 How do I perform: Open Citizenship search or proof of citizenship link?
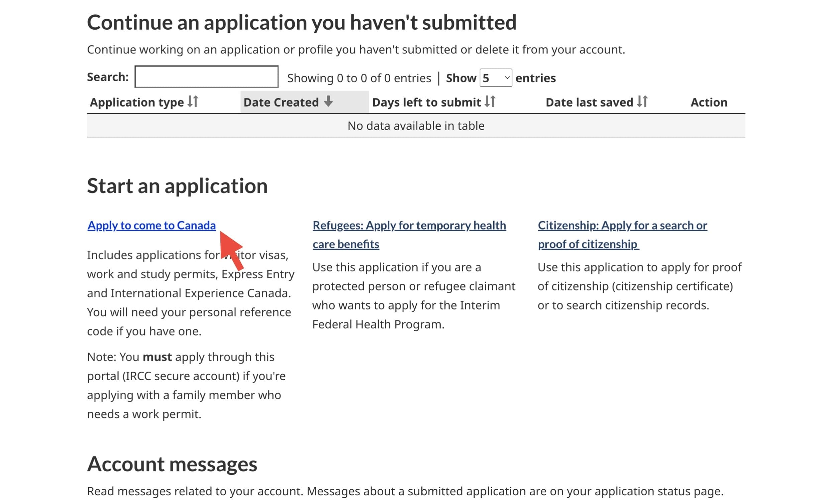click(x=622, y=225)
